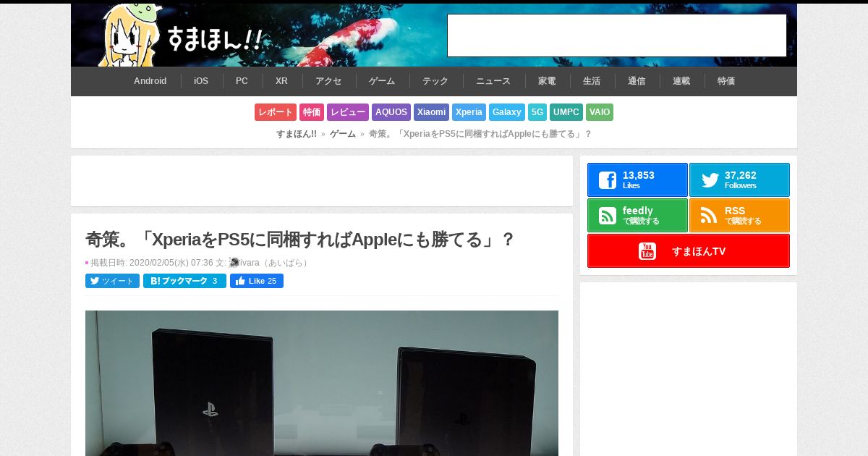Open the ゲーム menu item
Image resolution: width=868 pixels, height=456 pixels.
click(382, 81)
